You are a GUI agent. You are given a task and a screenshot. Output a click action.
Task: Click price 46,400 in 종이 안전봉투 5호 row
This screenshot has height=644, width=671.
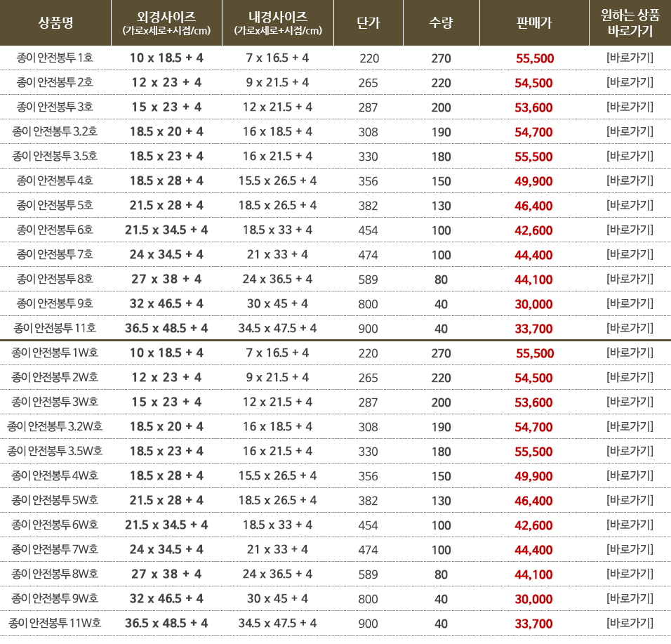click(x=533, y=206)
